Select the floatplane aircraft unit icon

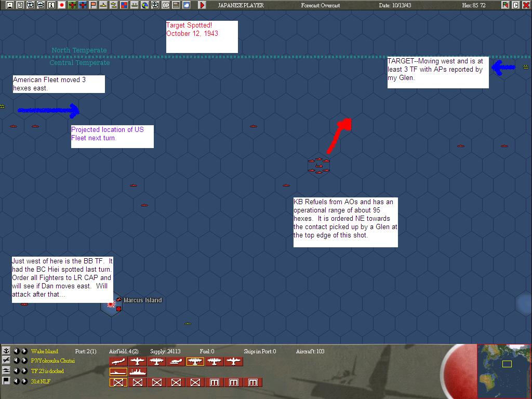click(176, 362)
